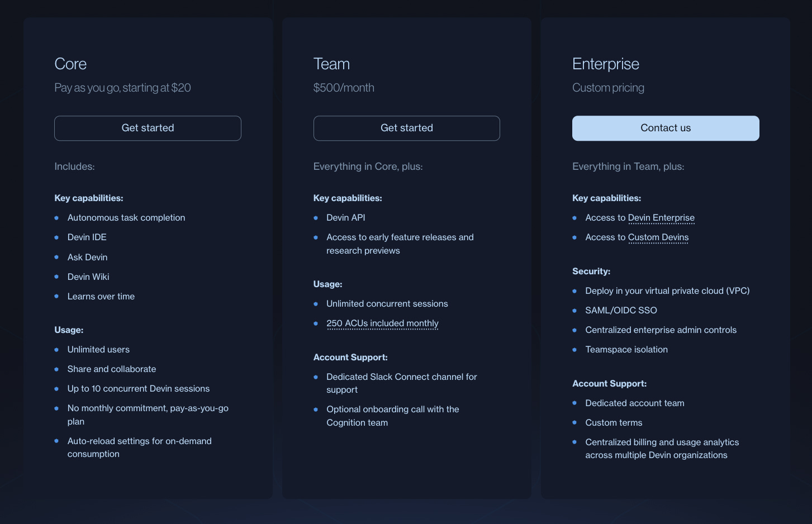Click Get started under Team plan
The image size is (812, 524).
pos(407,128)
